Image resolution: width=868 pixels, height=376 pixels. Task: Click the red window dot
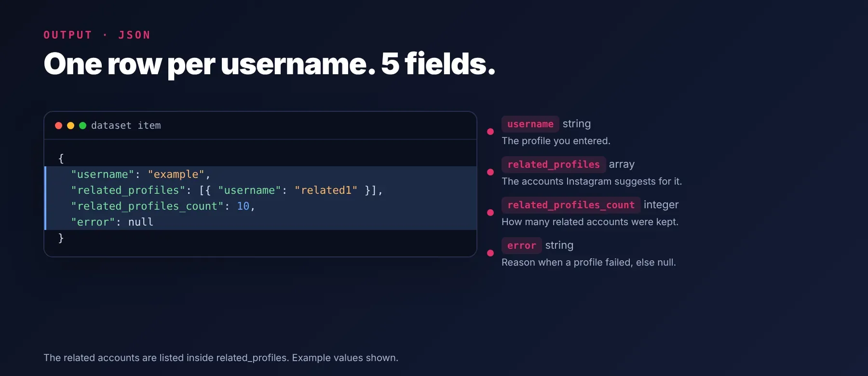click(59, 125)
